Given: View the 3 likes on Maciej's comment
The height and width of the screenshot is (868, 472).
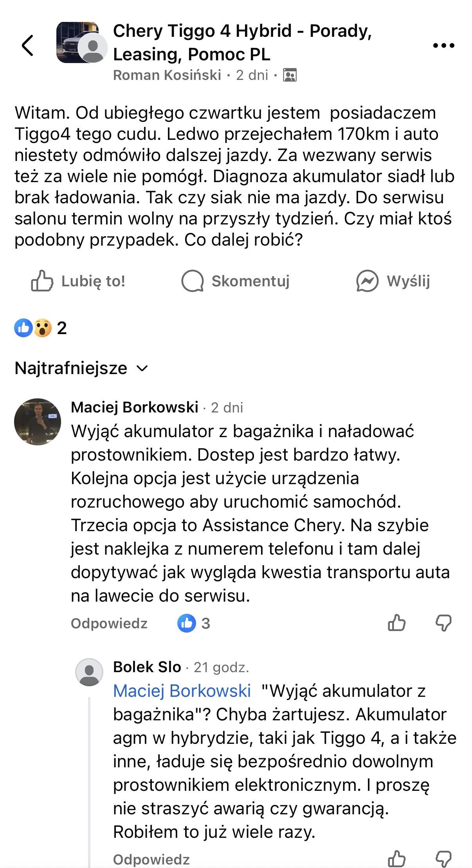Looking at the screenshot, I should [x=194, y=623].
